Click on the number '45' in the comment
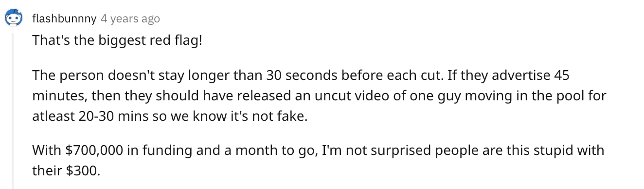Screen dimensions: 644x189 pos(561,76)
